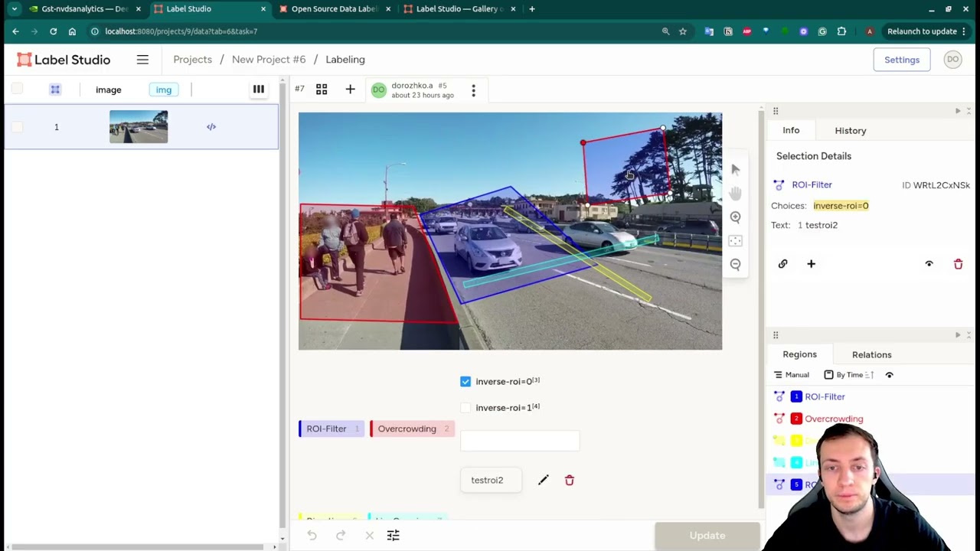
Task: Tick the select-all tasks checkbox
Action: [17, 90]
